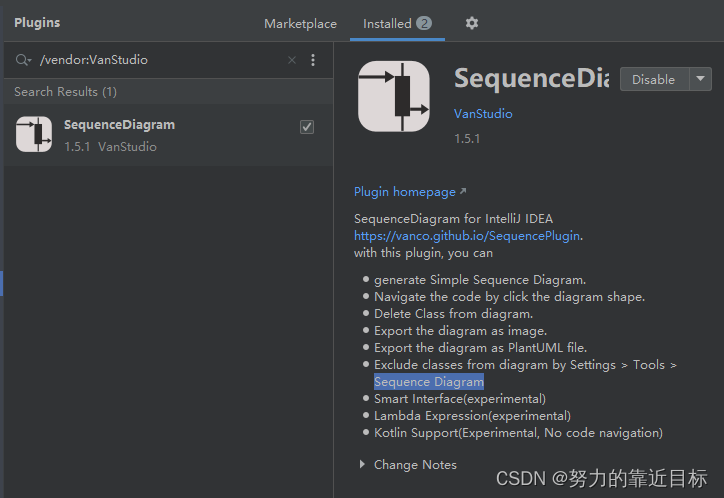Click 'Navigate the code by click' bullet
Screen dimensions: 724x498
click(x=509, y=297)
